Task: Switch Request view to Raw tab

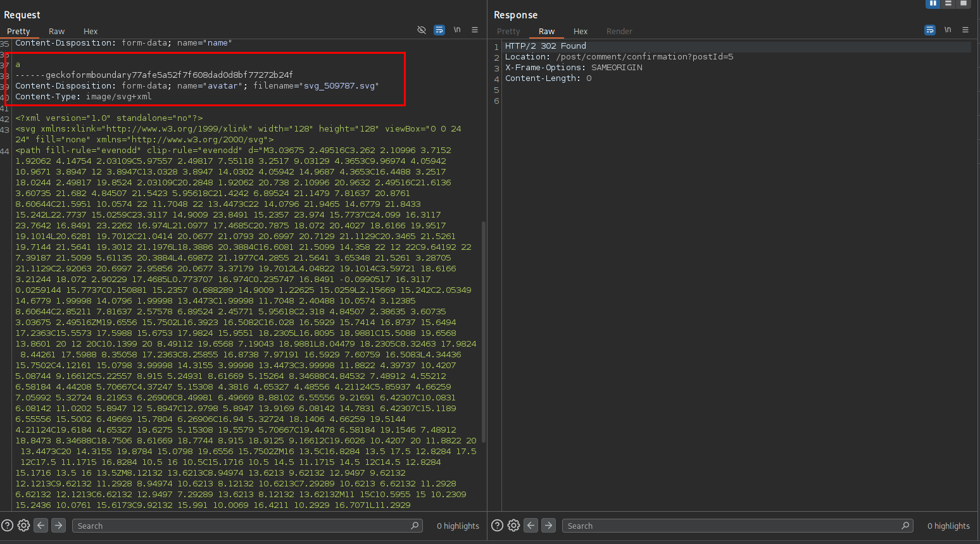Action: [56, 32]
